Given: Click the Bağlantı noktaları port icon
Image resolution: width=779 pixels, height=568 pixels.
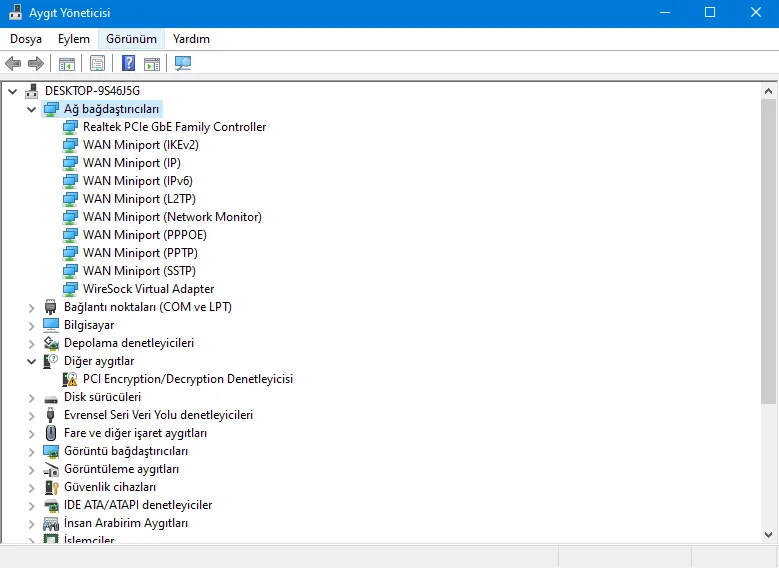Looking at the screenshot, I should click(x=51, y=307).
